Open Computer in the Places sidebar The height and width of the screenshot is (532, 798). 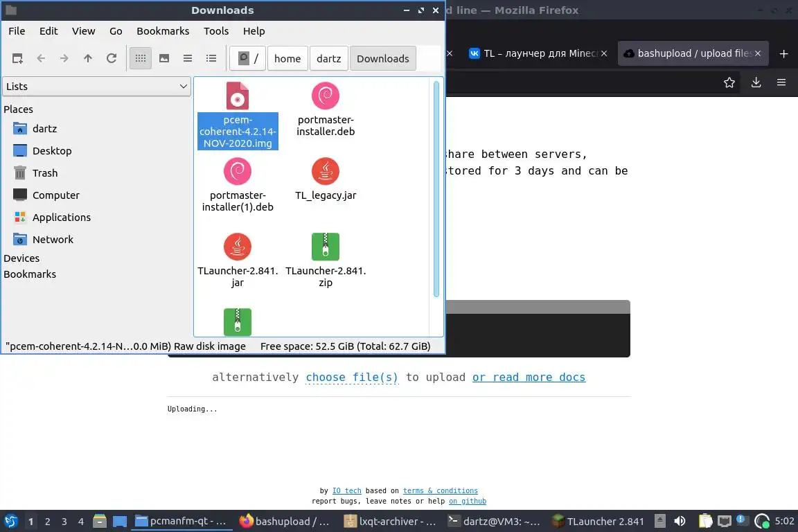(56, 195)
